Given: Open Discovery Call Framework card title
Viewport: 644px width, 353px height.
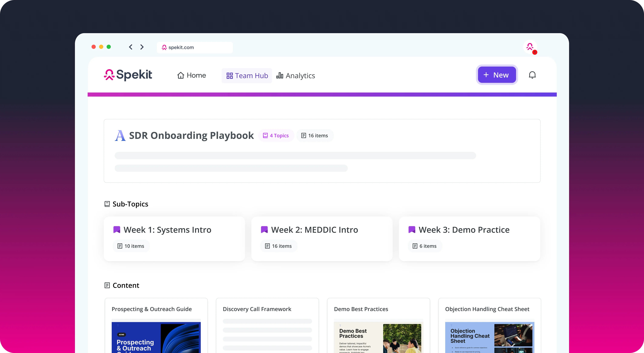Looking at the screenshot, I should pyautogui.click(x=257, y=309).
